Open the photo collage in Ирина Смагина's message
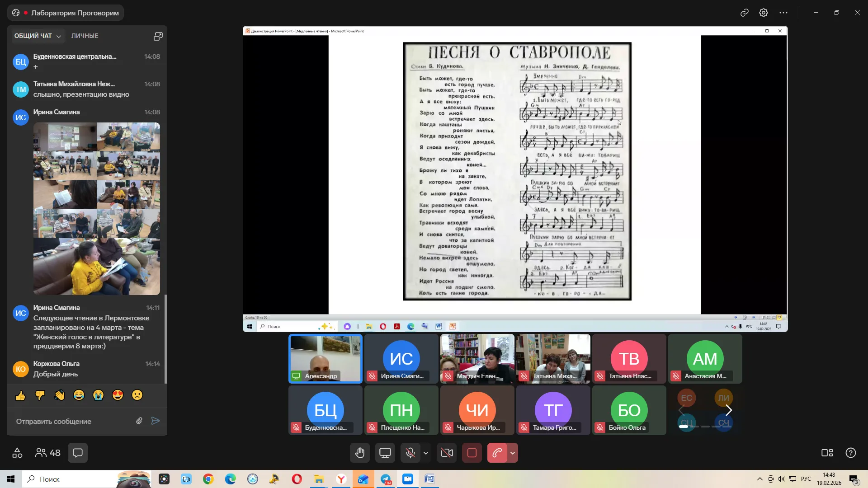The height and width of the screenshot is (488, 868). pos(97,209)
